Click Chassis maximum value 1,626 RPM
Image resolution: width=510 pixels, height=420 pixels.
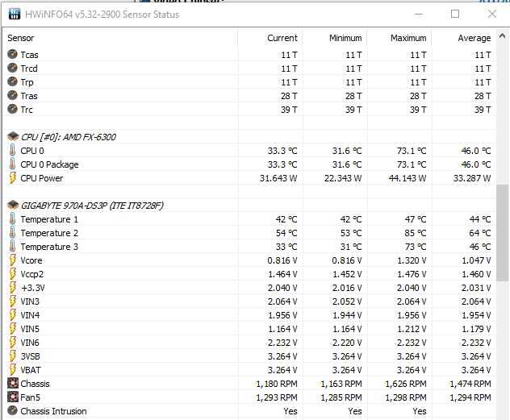click(406, 384)
